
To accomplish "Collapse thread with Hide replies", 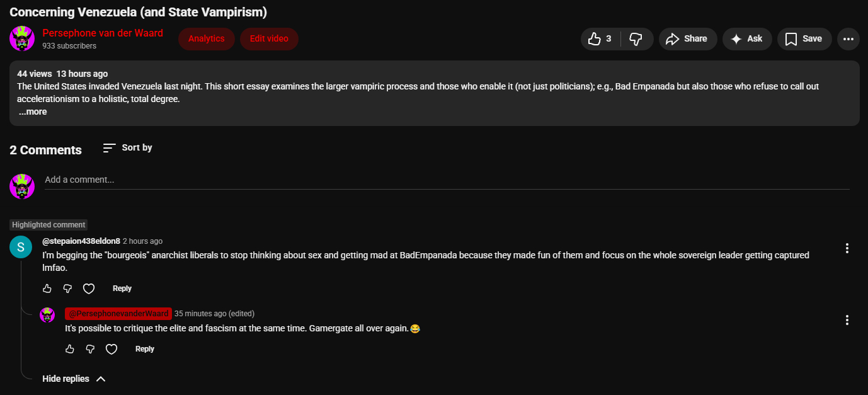I will [73, 379].
